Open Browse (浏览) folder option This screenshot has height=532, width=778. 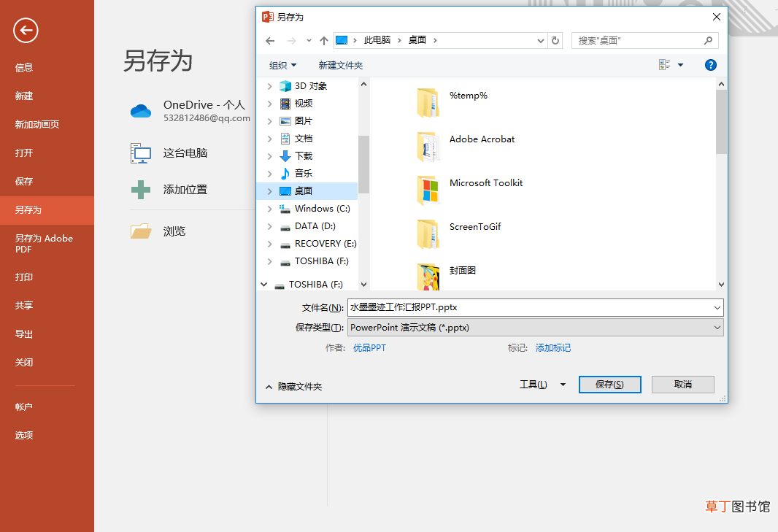[x=159, y=231]
